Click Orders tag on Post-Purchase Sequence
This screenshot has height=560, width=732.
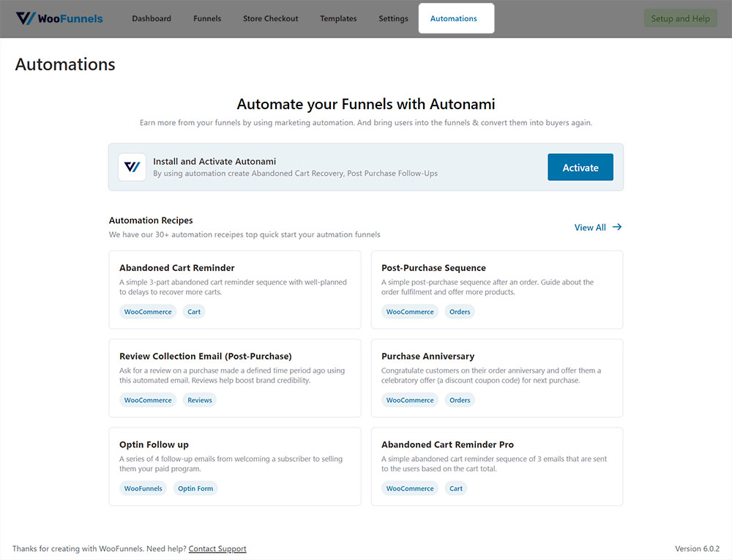[x=460, y=312]
